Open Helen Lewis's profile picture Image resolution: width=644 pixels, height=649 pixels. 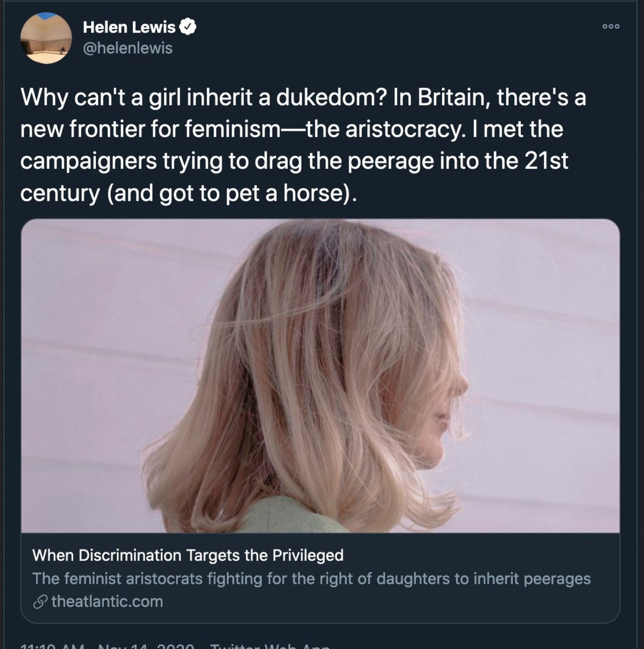point(46,38)
